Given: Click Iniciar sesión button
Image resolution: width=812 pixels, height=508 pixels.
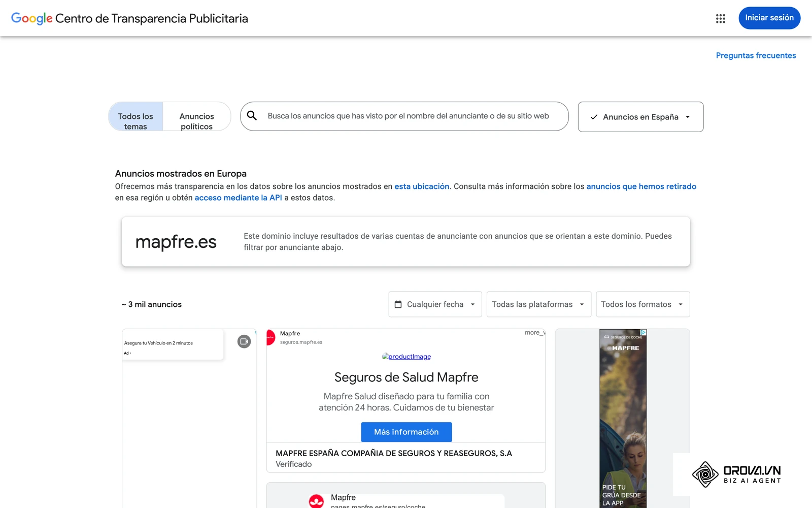Looking at the screenshot, I should [x=769, y=18].
